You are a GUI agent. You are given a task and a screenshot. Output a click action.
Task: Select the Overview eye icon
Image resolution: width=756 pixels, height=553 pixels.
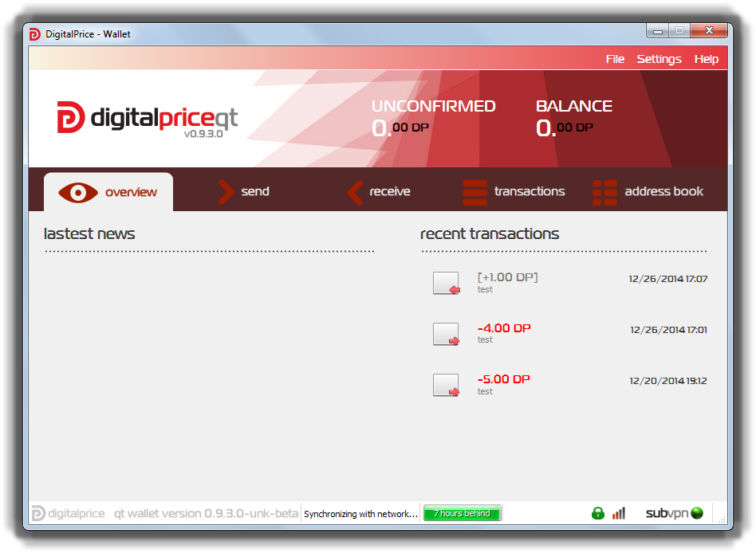(x=77, y=191)
